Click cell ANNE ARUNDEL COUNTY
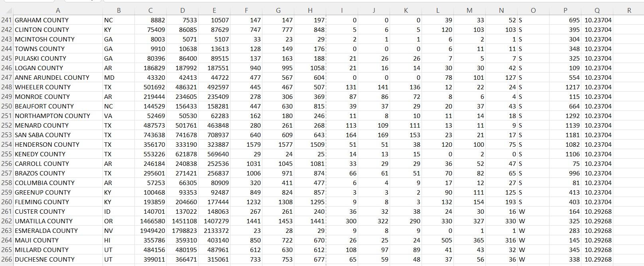The height and width of the screenshot is (266, 644). click(58, 77)
